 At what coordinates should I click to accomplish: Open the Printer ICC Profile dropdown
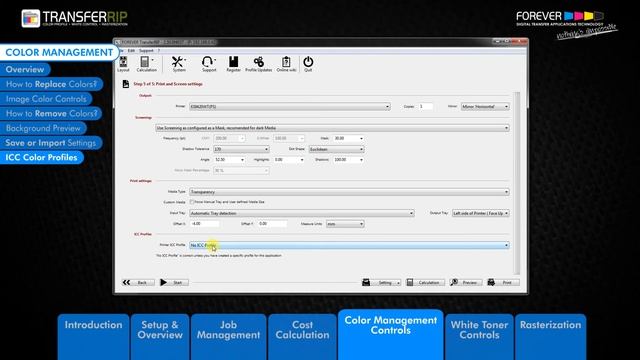(x=349, y=245)
